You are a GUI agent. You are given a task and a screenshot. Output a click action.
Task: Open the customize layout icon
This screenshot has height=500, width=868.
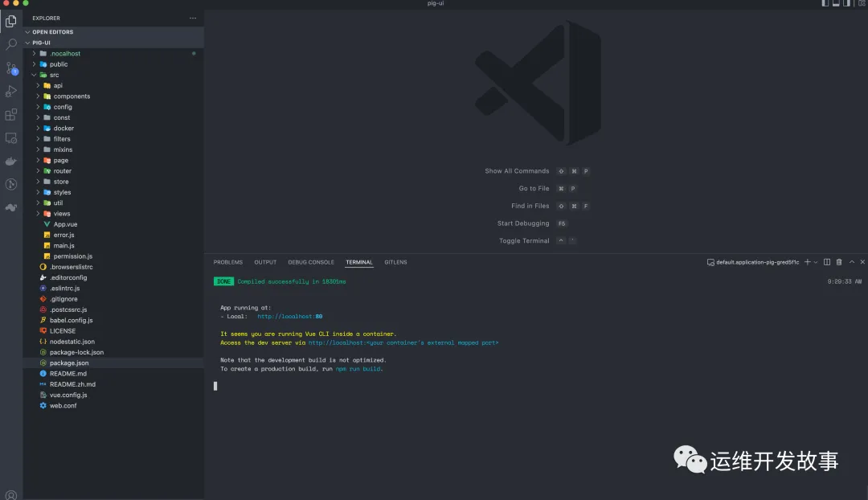[862, 3]
